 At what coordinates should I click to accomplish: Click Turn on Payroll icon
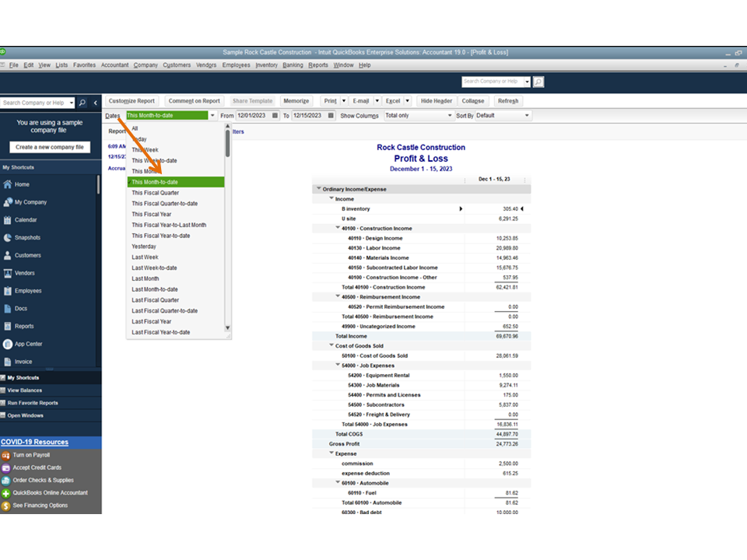5,455
